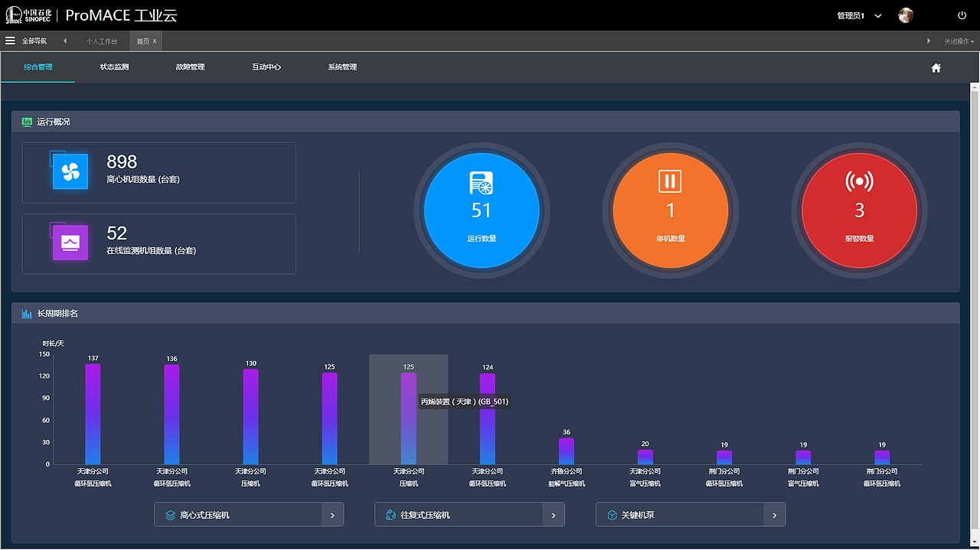Click the right tab-scroll arrow

(929, 41)
